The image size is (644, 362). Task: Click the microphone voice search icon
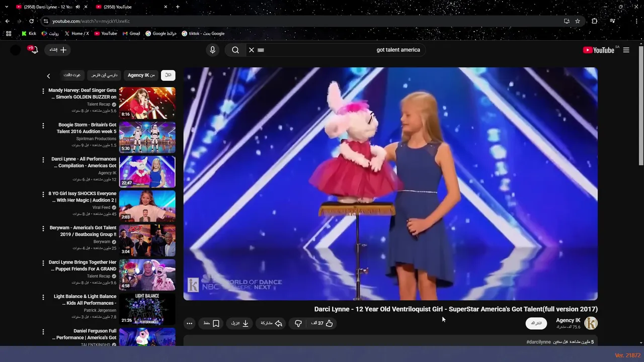click(212, 50)
